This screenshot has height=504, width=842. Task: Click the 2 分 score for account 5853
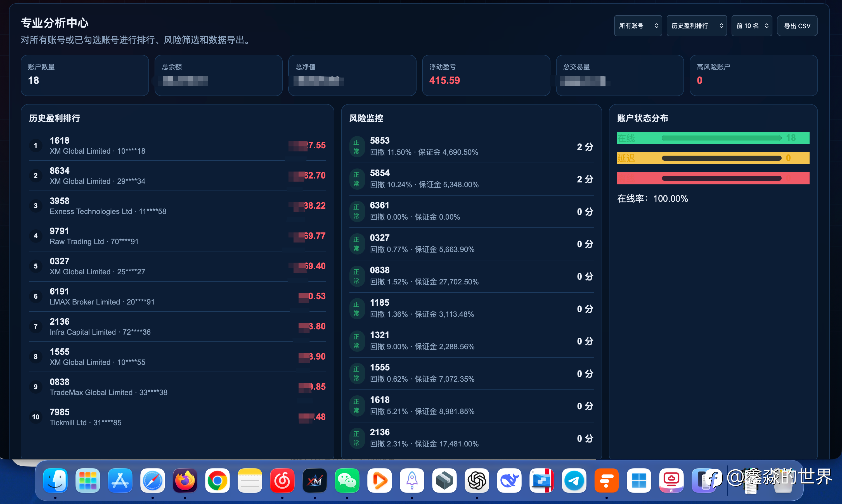coord(585,147)
